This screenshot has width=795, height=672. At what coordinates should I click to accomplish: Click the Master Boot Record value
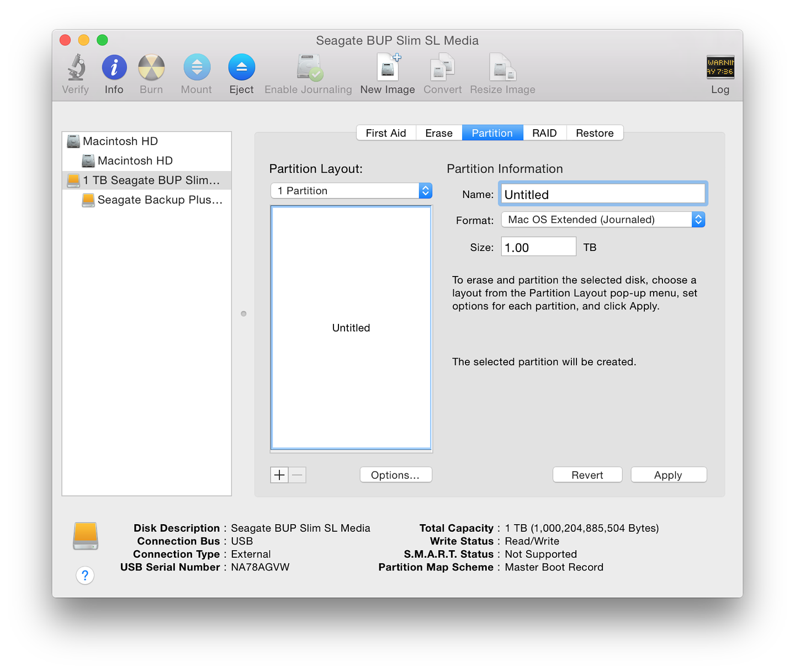click(554, 567)
